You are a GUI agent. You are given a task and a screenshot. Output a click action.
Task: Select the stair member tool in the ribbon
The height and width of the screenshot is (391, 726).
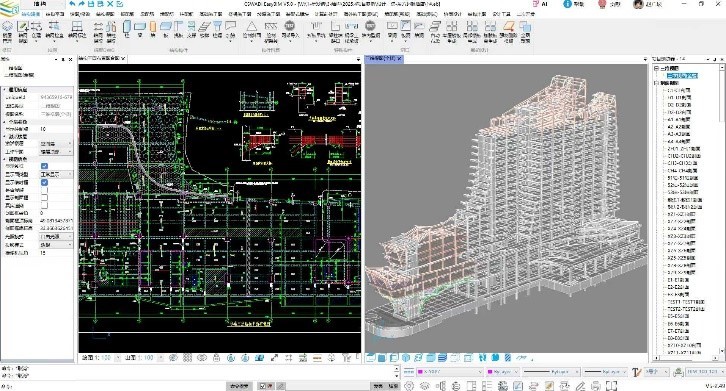204,28
